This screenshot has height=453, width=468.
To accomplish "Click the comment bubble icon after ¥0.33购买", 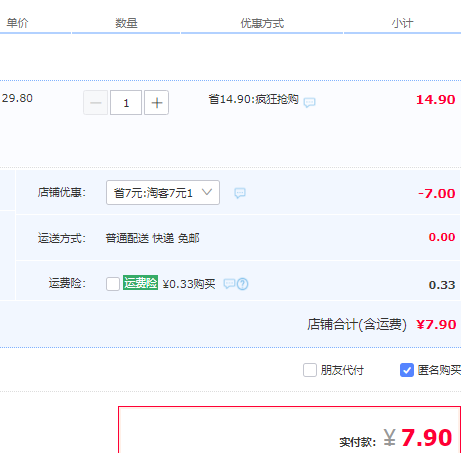I will (x=229, y=284).
